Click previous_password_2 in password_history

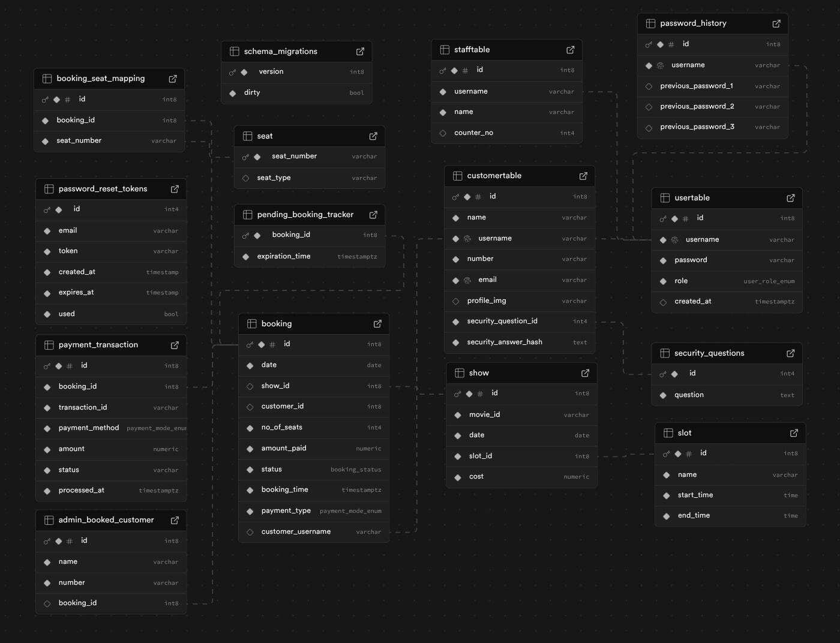coord(713,107)
